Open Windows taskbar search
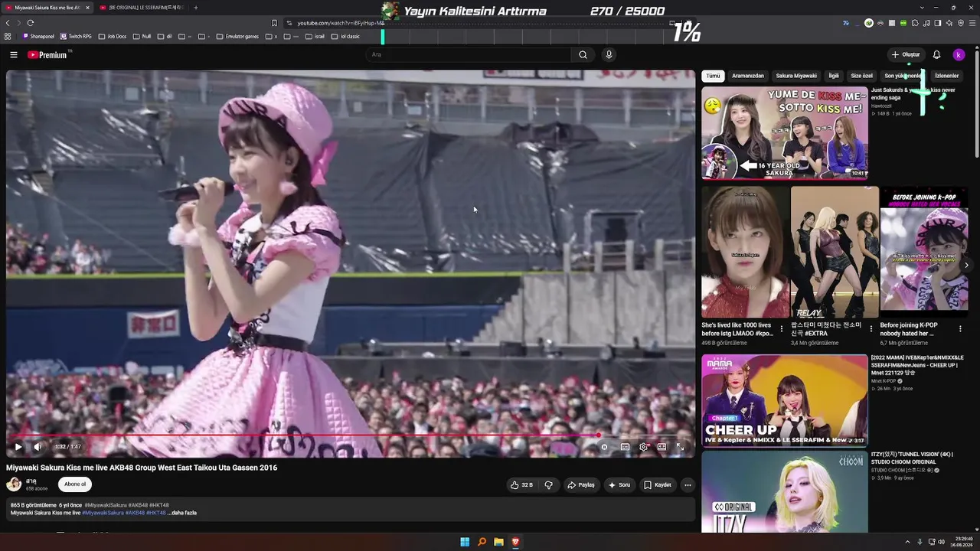 click(x=482, y=542)
